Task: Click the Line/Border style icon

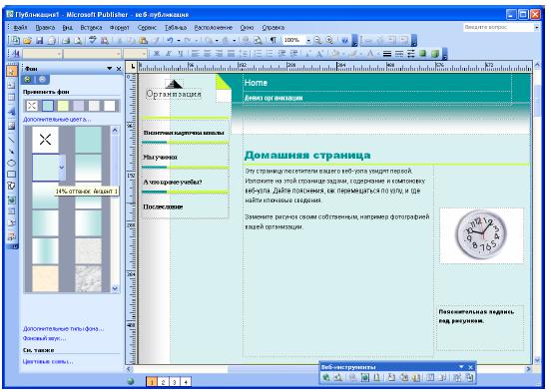Action: (x=387, y=54)
